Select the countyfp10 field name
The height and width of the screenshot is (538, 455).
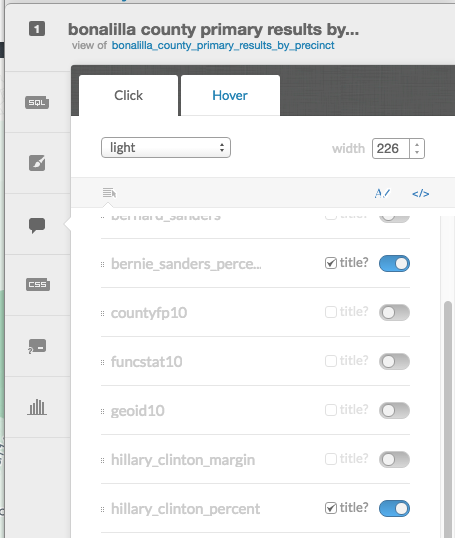149,313
